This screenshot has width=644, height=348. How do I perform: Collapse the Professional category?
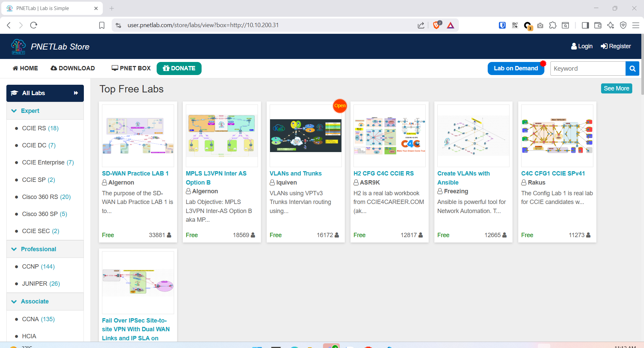(x=45, y=249)
